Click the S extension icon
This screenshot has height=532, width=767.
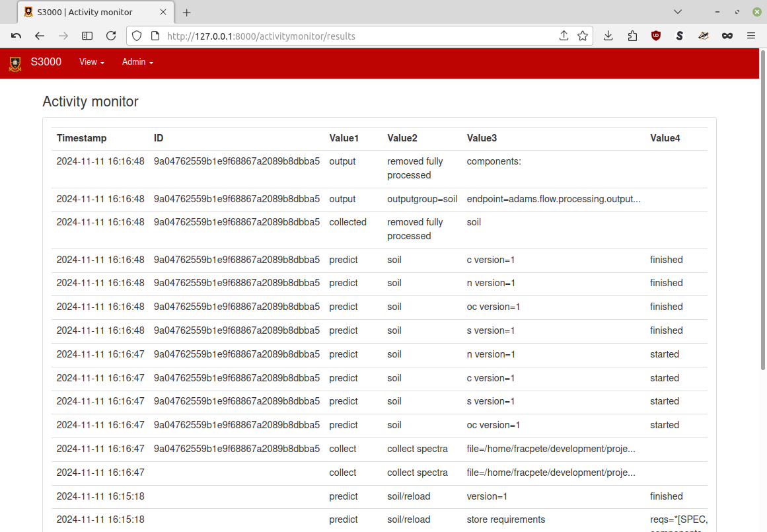pos(679,36)
